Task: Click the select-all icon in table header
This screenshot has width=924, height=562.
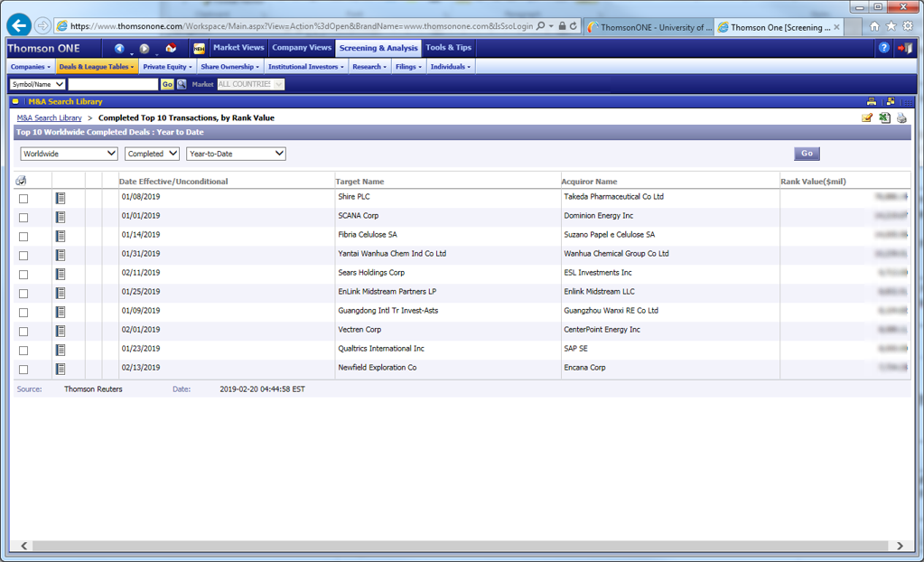Action: point(21,181)
